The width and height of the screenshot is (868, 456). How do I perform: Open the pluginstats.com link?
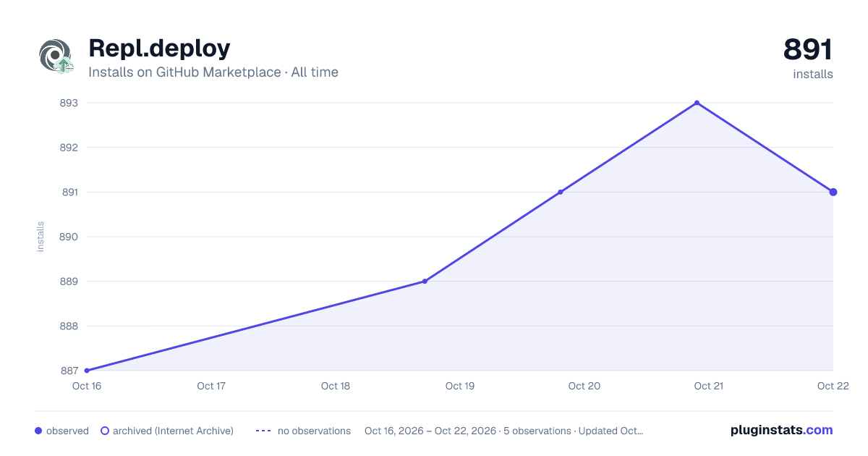782,430
